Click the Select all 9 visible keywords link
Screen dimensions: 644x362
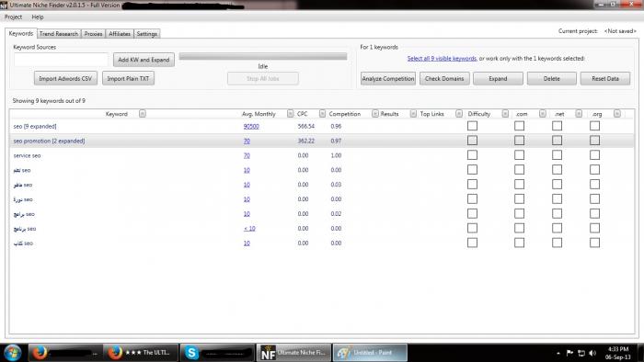[442, 59]
